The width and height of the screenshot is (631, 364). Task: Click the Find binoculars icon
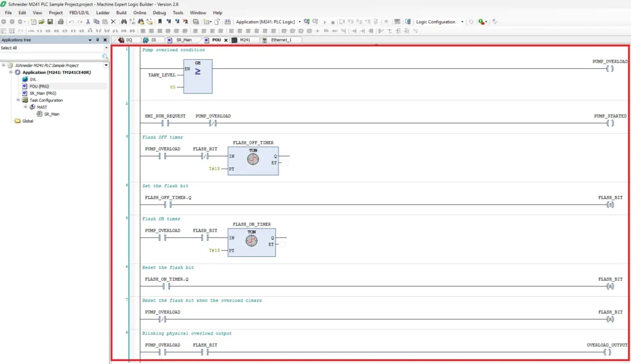124,22
